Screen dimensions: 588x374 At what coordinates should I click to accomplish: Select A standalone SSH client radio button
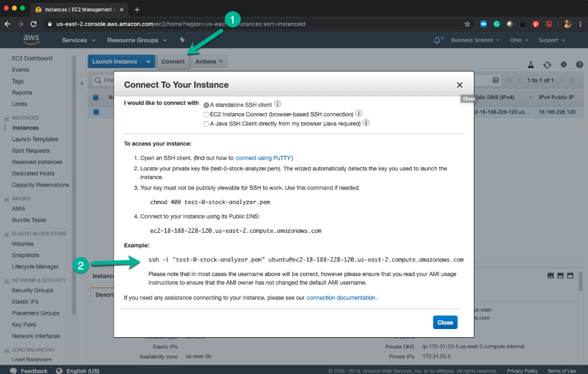click(206, 105)
